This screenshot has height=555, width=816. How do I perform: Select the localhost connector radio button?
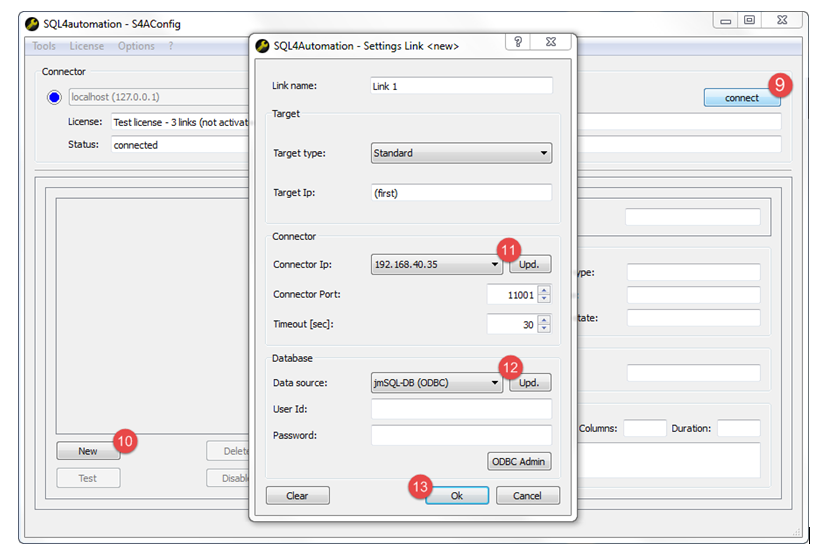54,98
